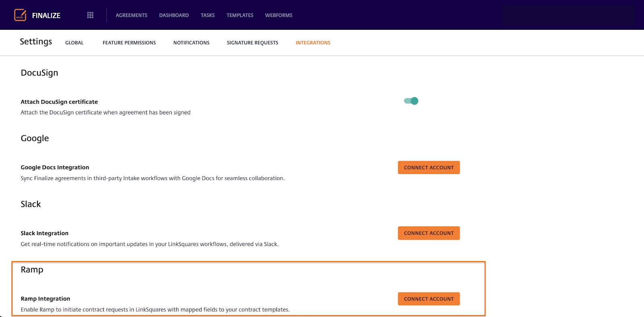
Task: Open the Feature Permissions tab
Action: point(129,43)
